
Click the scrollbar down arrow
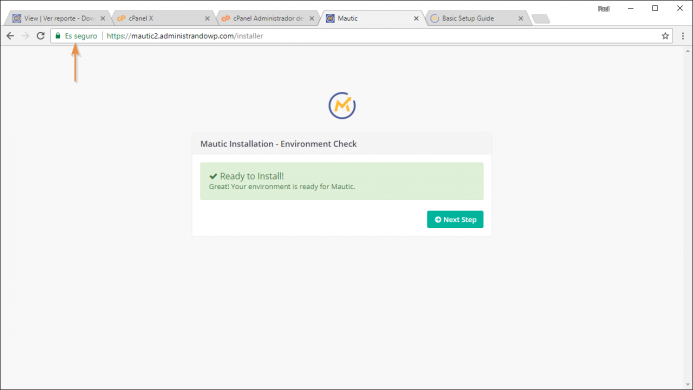click(x=688, y=385)
